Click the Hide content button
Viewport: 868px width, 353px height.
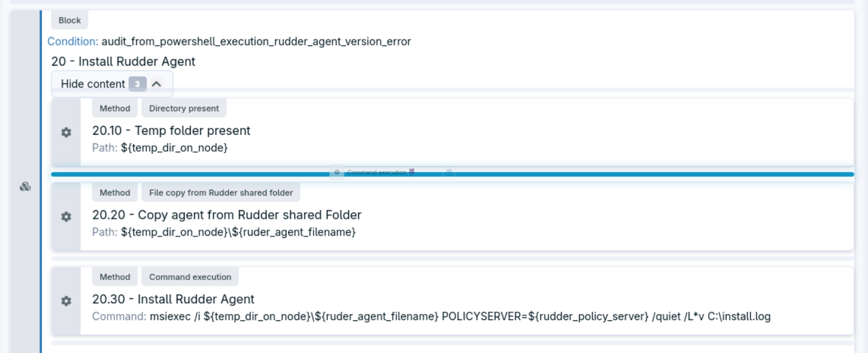coord(93,84)
